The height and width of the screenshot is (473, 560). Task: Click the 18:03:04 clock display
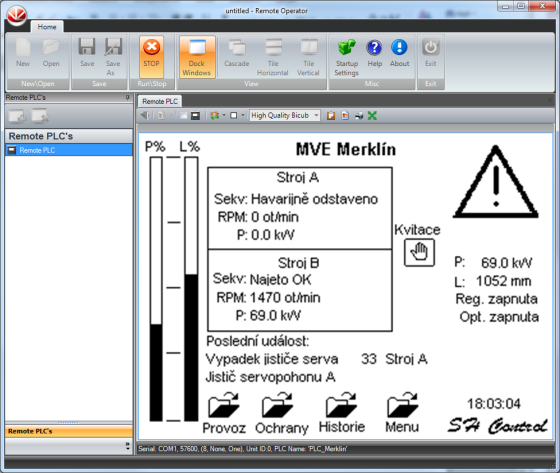pyautogui.click(x=494, y=404)
